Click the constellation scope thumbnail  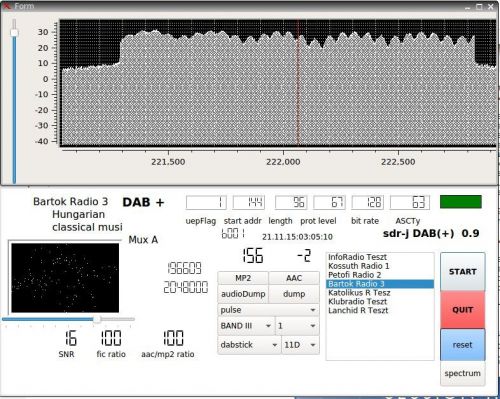click(x=65, y=278)
